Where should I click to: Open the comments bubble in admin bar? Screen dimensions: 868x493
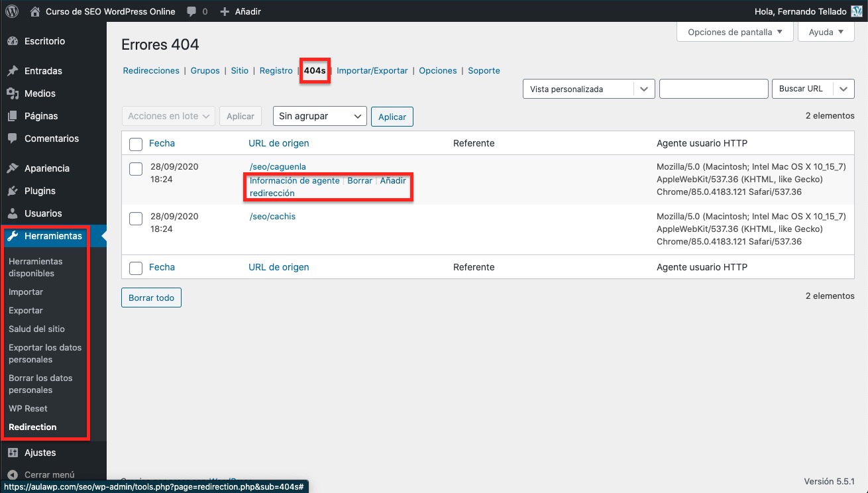click(x=191, y=11)
